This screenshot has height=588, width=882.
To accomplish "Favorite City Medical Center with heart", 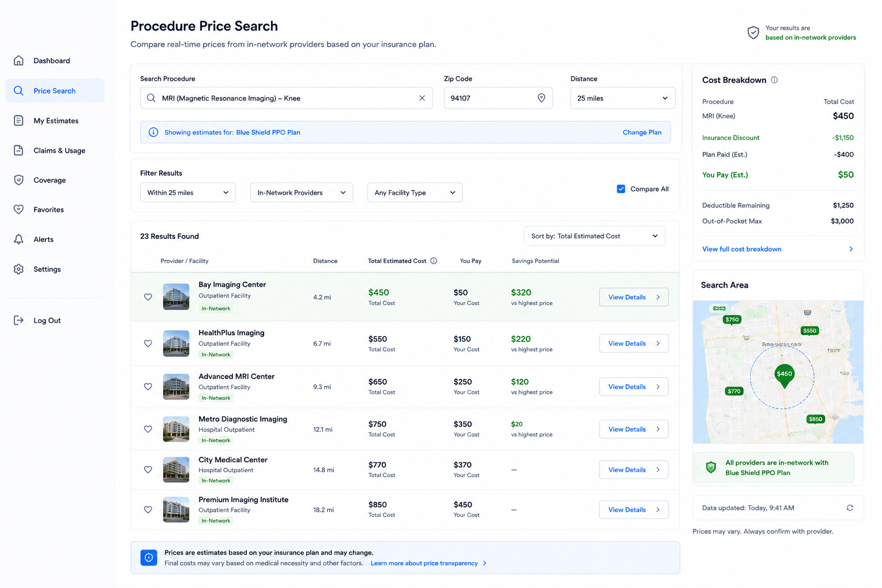I will (x=148, y=470).
